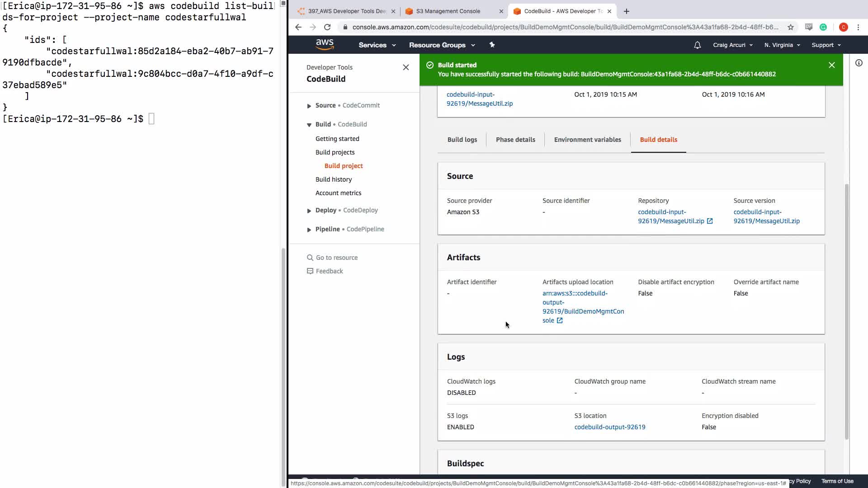Collapse the Build CodeBuild section
The width and height of the screenshot is (868, 488).
pos(309,125)
